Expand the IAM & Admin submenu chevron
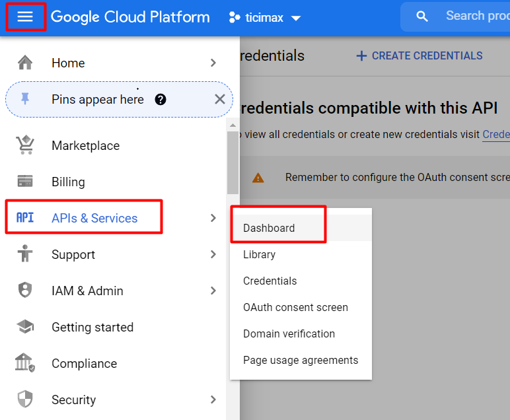Image resolution: width=510 pixels, height=420 pixels. 213,291
